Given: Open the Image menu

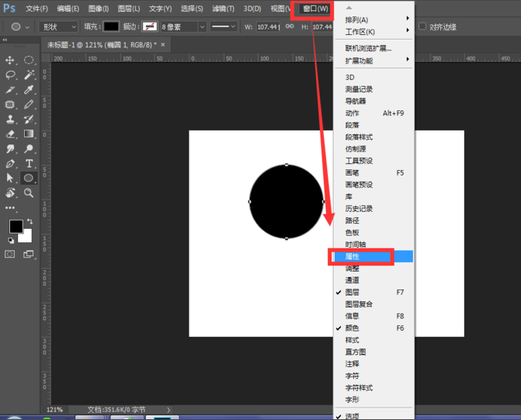Looking at the screenshot, I should click(x=99, y=9).
